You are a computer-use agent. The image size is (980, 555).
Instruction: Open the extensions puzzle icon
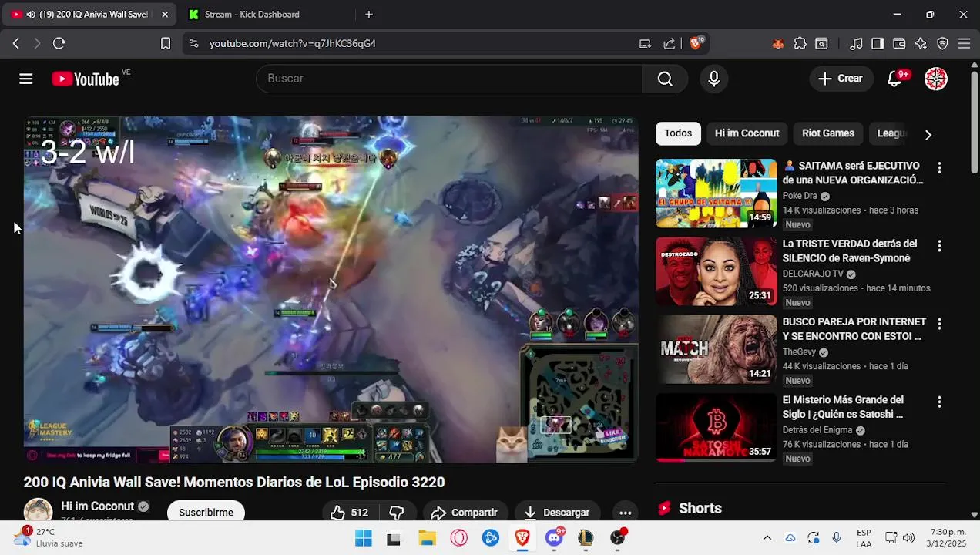point(800,44)
